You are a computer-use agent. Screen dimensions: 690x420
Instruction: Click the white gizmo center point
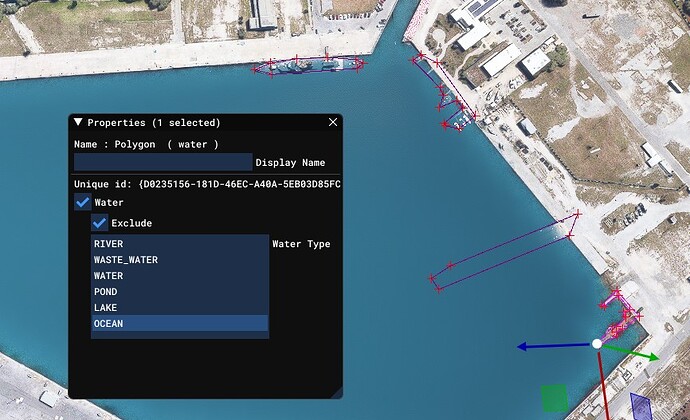click(x=597, y=344)
